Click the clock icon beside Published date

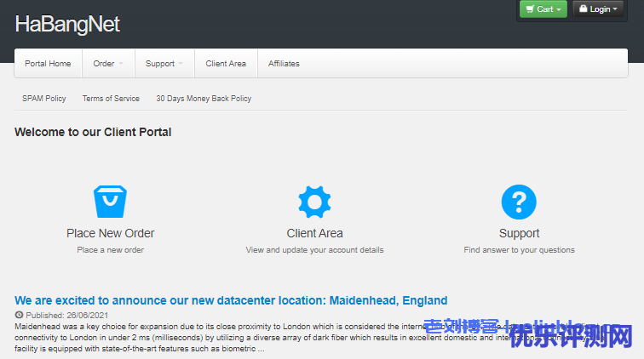(x=19, y=315)
